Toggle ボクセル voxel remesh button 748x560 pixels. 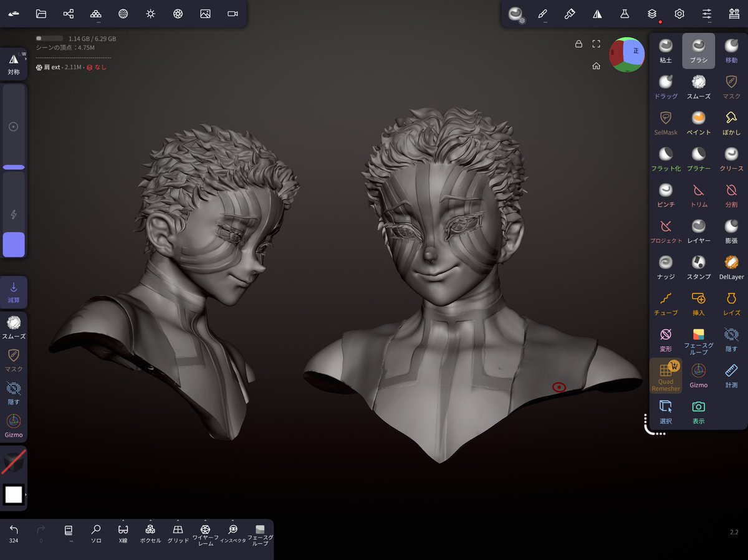coord(150,534)
